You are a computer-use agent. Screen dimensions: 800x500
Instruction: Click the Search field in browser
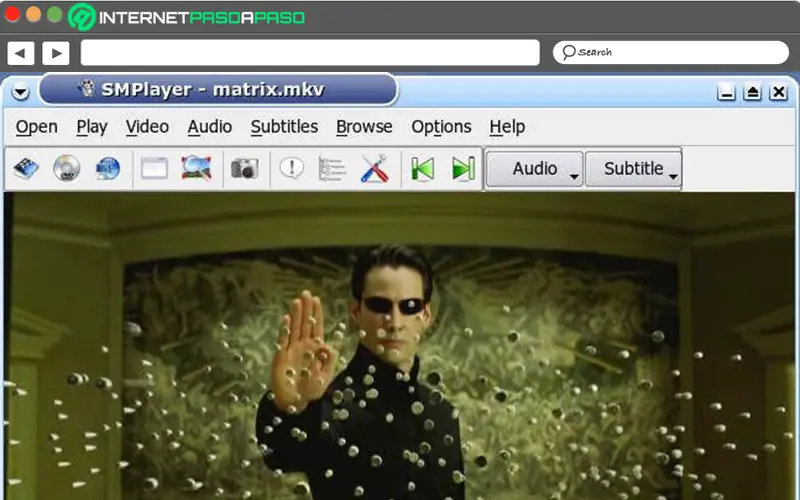[x=670, y=52]
